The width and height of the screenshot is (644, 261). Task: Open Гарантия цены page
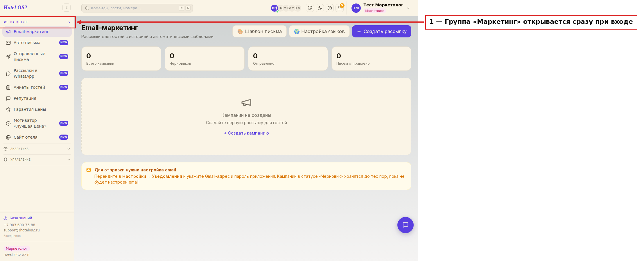pos(37,109)
